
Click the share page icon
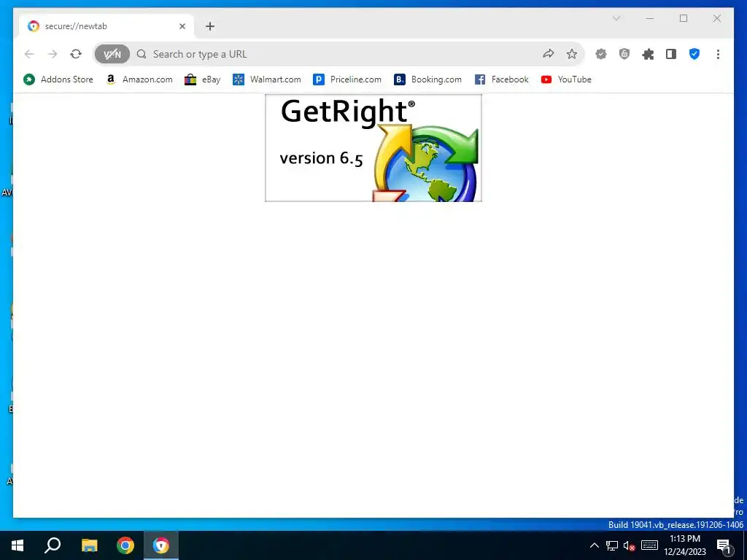[549, 54]
